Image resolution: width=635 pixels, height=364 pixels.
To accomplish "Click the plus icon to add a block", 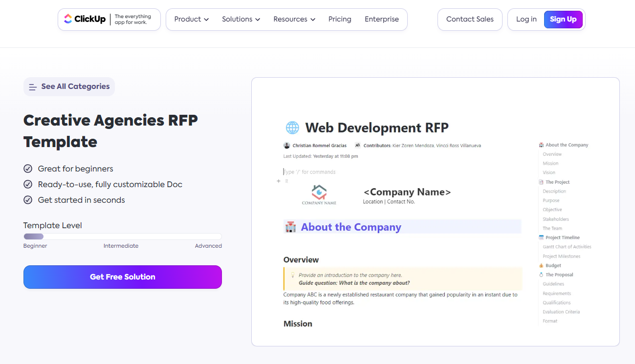I will [278, 181].
